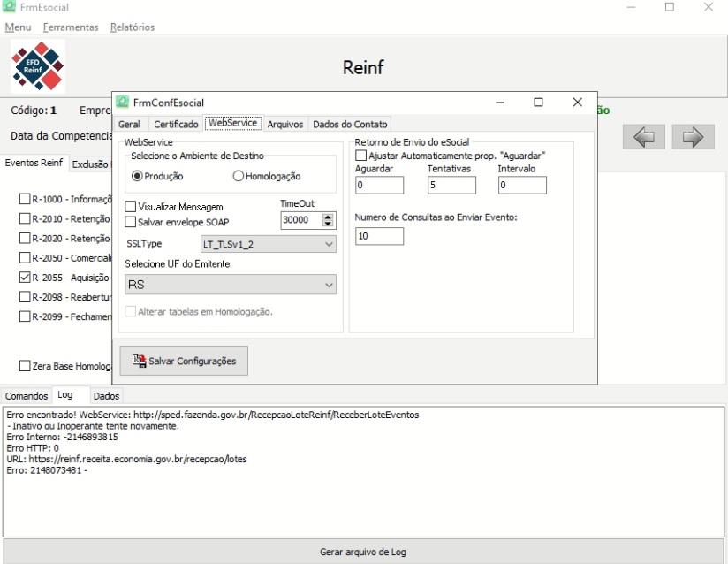Close the FrmEsocial main window
Image resolution: width=728 pixels, height=564 pixels.
coord(709,7)
